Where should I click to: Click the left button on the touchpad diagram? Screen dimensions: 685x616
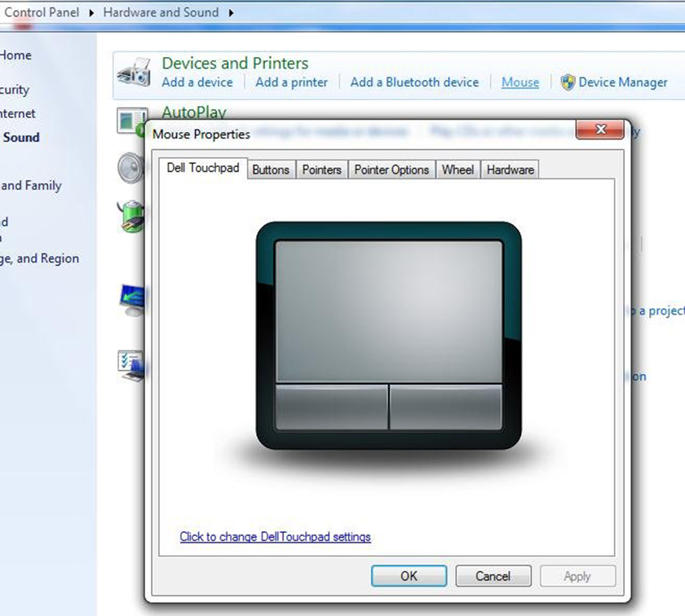(330, 406)
